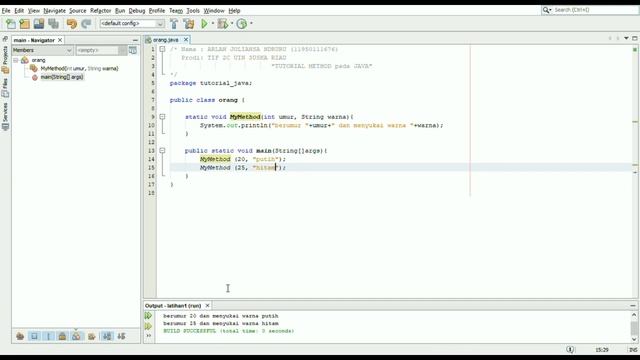Click the Navigator filter settings icon
Screen dimensions: 640x360
[x=133, y=50]
